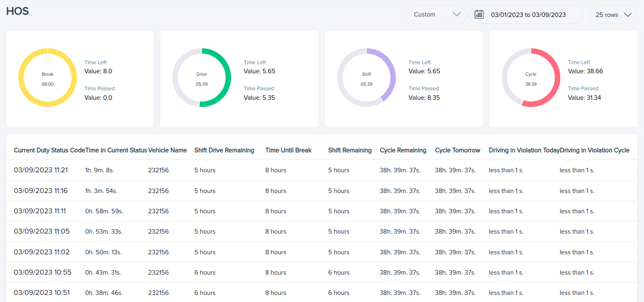Click the Cycle Tomorrow column header

[x=458, y=150]
